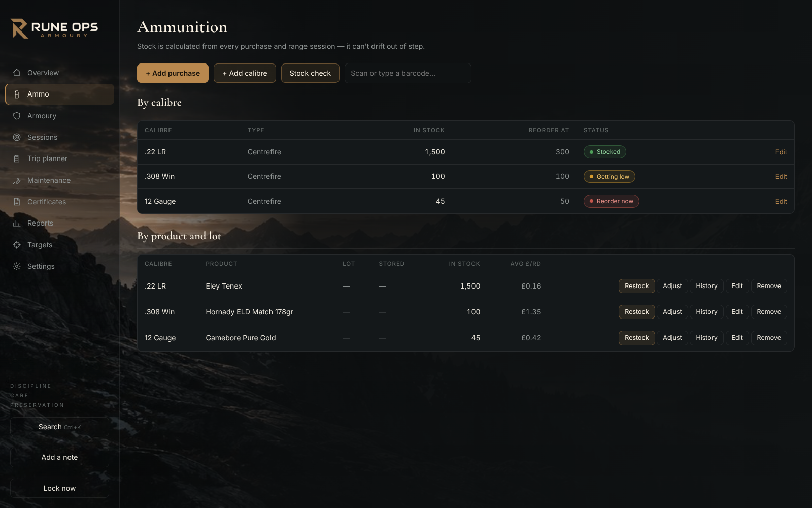Image resolution: width=812 pixels, height=508 pixels.
Task: Focus the barcode scan input field
Action: 408,73
